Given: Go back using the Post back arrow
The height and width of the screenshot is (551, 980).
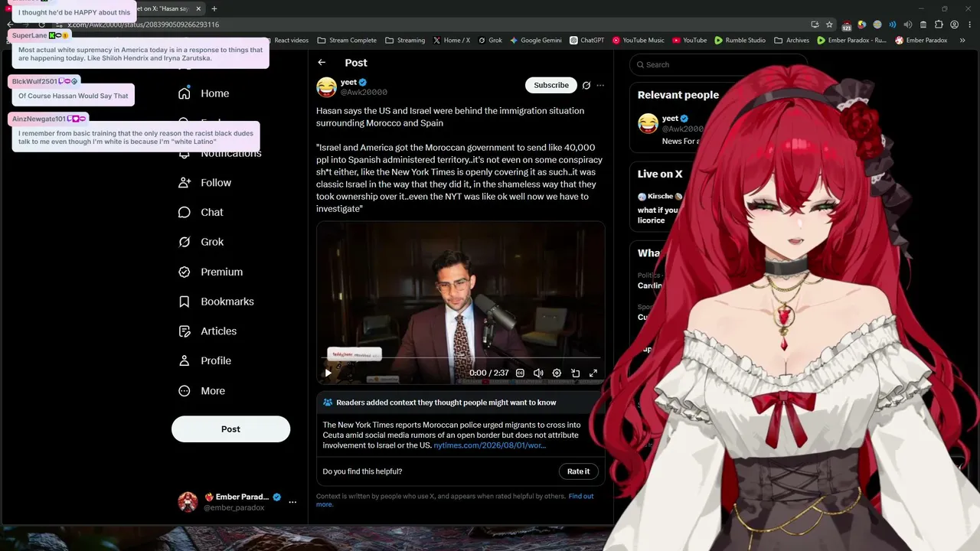Looking at the screenshot, I should 322,63.
